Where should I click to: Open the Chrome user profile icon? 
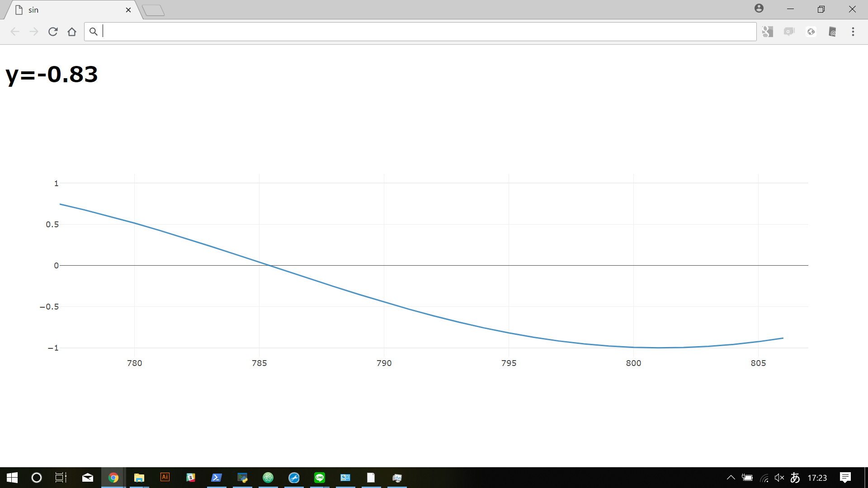coord(759,9)
